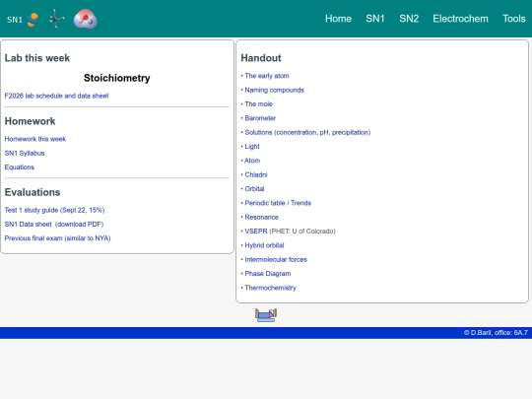This screenshot has height=399, width=532.
Task: Open the Equations link
Action: [20, 167]
